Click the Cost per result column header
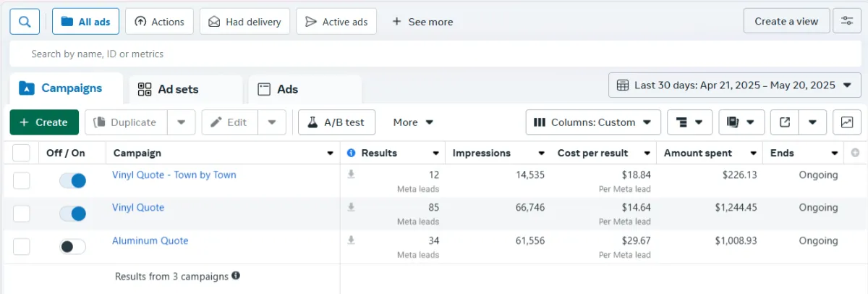The width and height of the screenshot is (868, 294). click(592, 153)
